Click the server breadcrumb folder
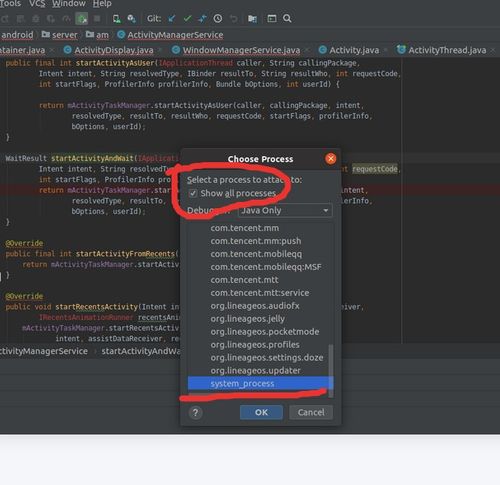Viewport: 500px width, 485px height. [65, 35]
